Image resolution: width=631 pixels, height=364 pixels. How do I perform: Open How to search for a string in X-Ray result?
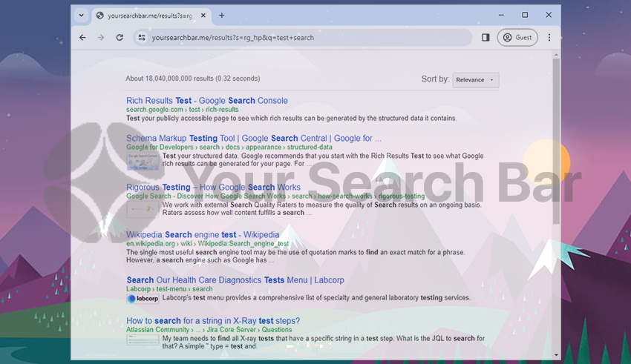pos(213,320)
